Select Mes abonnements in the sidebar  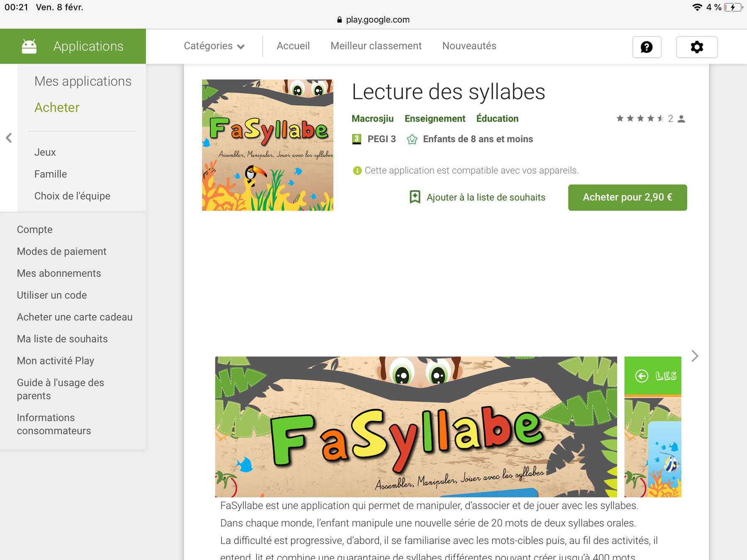click(59, 273)
